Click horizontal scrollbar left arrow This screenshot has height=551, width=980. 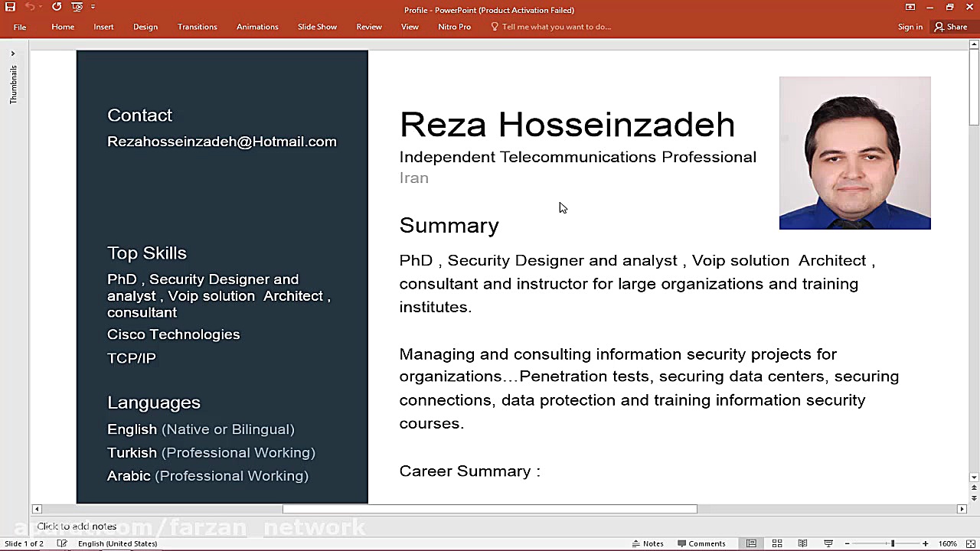pyautogui.click(x=36, y=509)
